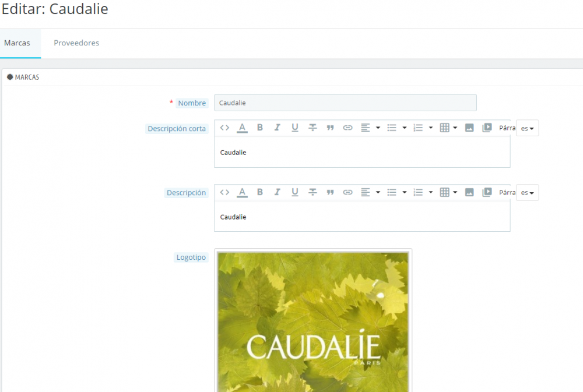This screenshot has height=392, width=583.
Task: Click the Logotipo label
Action: [191, 257]
